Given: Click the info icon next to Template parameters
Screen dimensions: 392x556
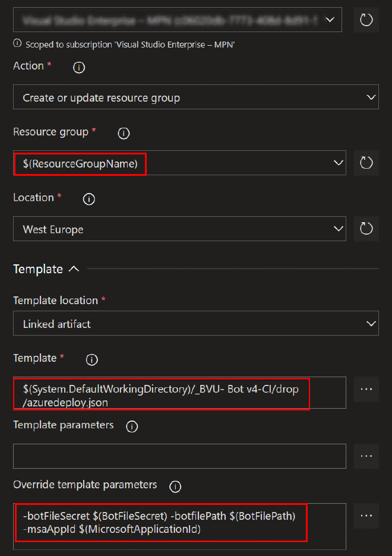Looking at the screenshot, I should click(x=132, y=427).
